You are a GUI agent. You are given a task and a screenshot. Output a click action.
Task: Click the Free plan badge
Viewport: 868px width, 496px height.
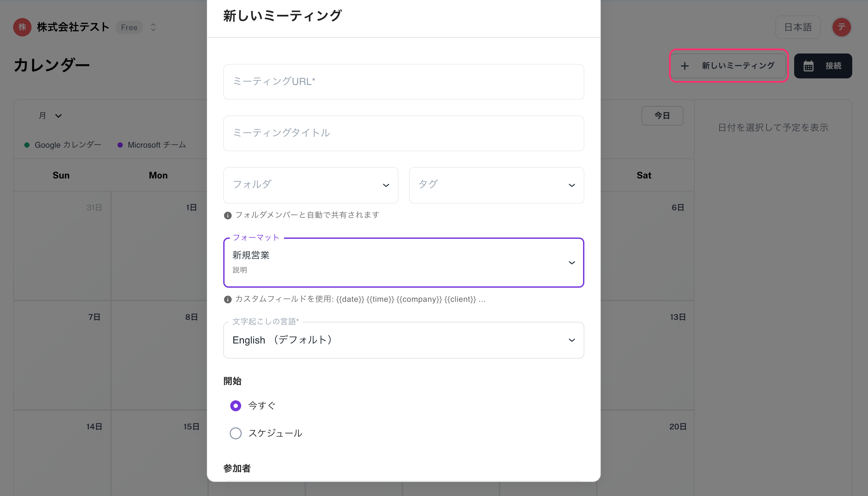129,27
